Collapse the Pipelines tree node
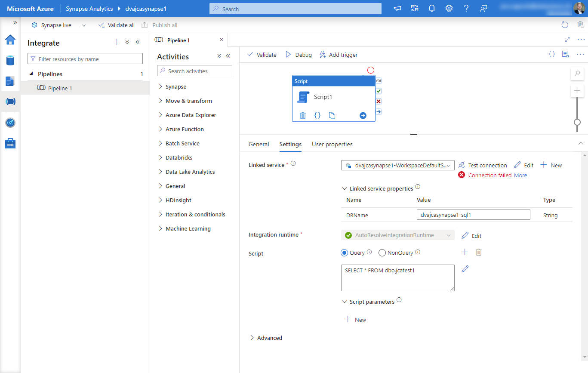Viewport: 588px width, 373px height. [31, 74]
